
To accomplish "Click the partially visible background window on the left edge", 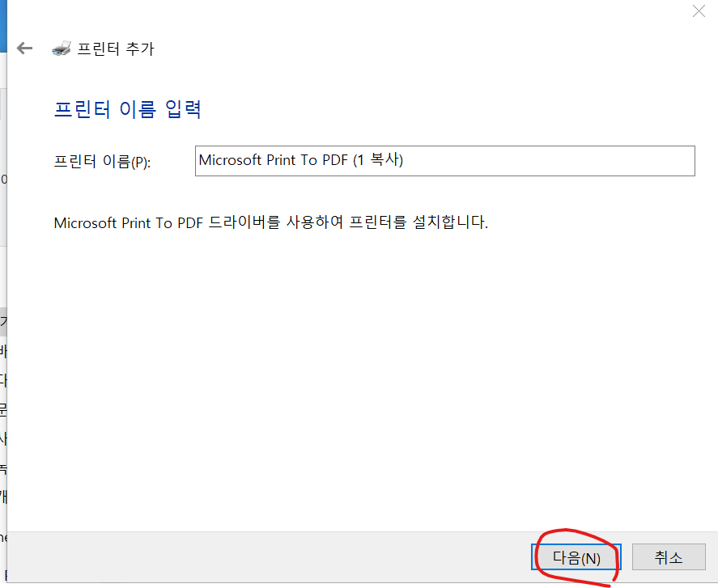I will [x=4, y=364].
